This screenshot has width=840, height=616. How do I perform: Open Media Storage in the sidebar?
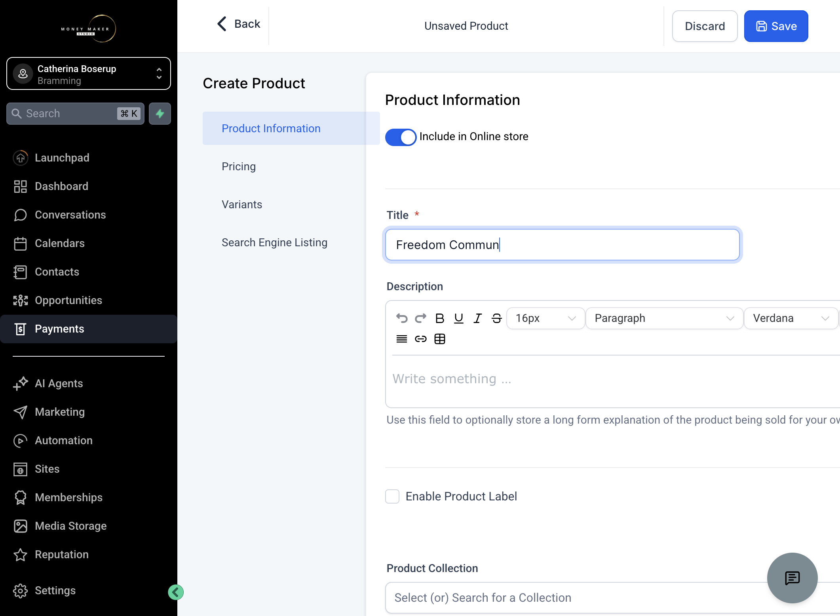[89, 526]
